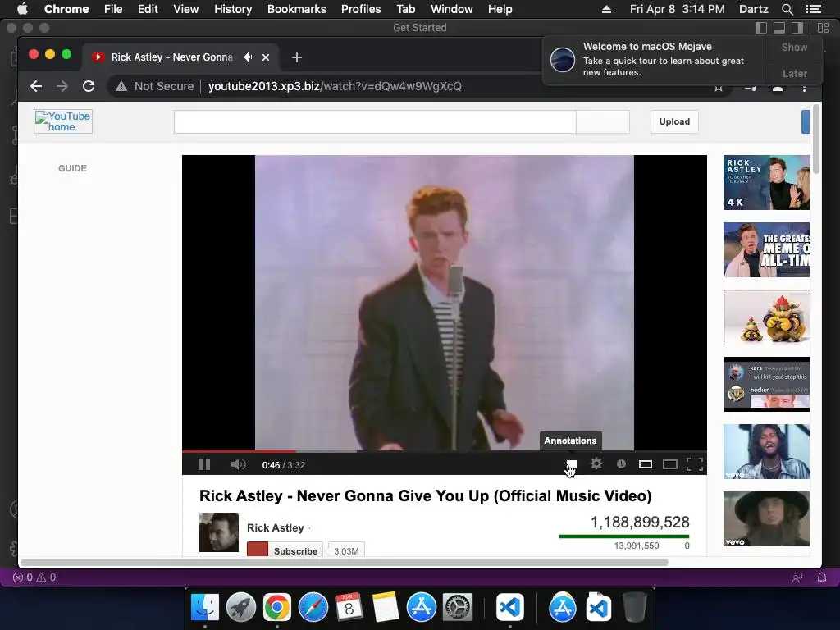Image resolution: width=840 pixels, height=630 pixels.
Task: Open Finder from the Dock
Action: [204, 608]
